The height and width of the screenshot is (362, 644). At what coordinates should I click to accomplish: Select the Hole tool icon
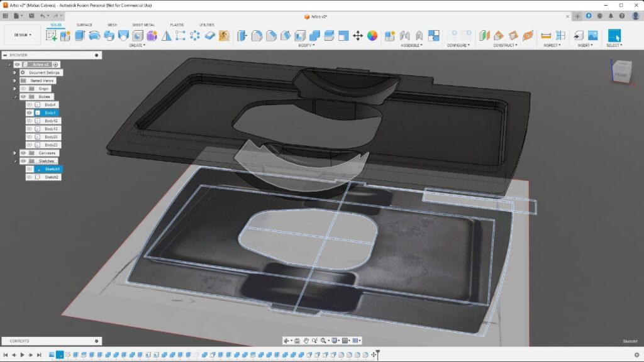(x=138, y=36)
